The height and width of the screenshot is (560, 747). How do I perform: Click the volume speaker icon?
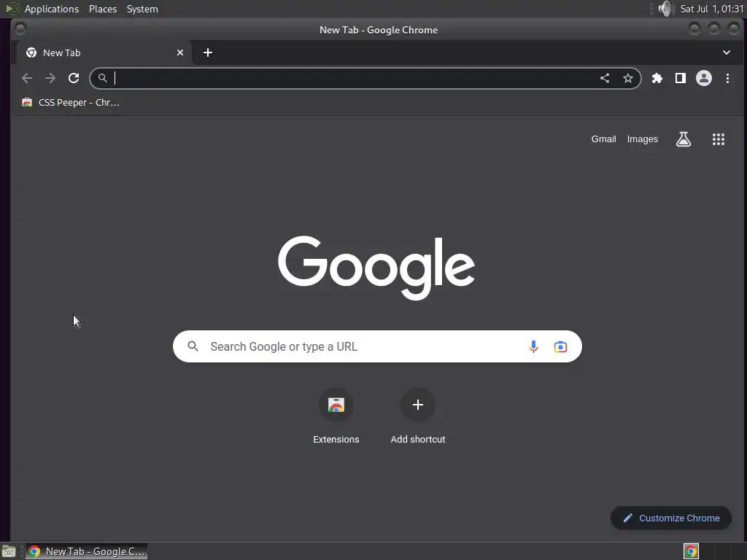coord(665,9)
